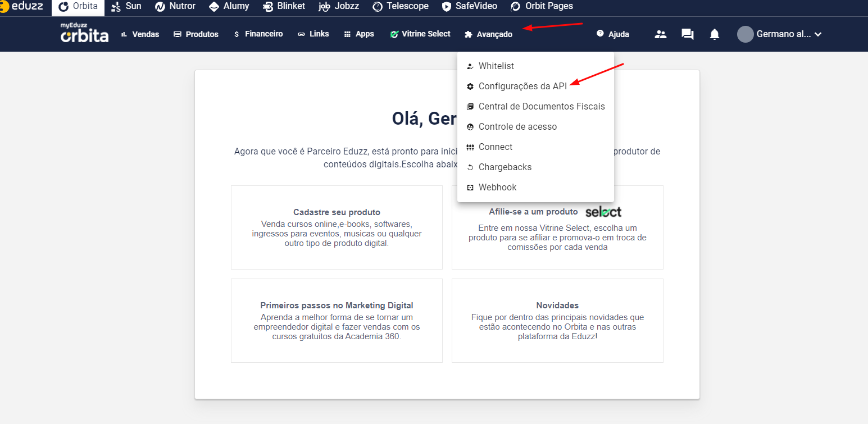Click the myEduzz Orbita logo
This screenshot has width=868, height=424.
84,33
